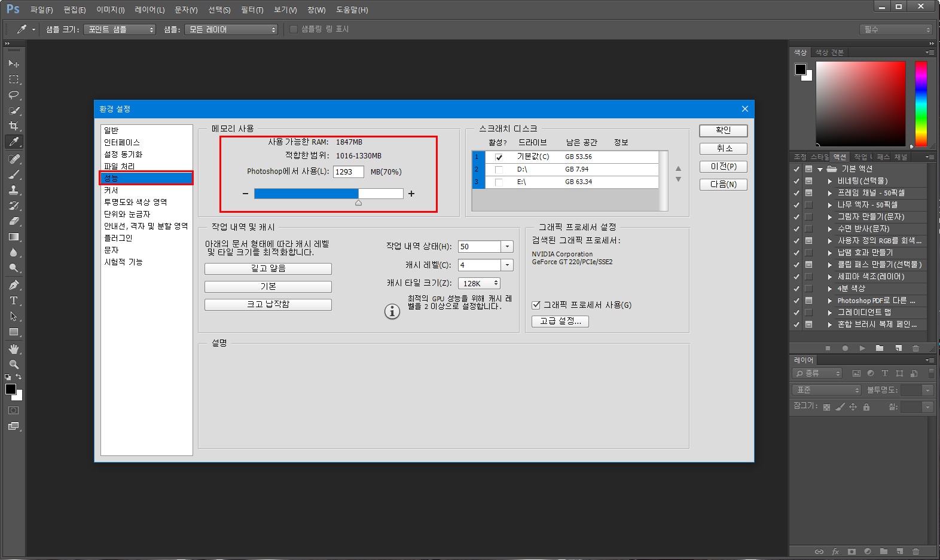Click the rainbow hue strip in Color panel

921,104
